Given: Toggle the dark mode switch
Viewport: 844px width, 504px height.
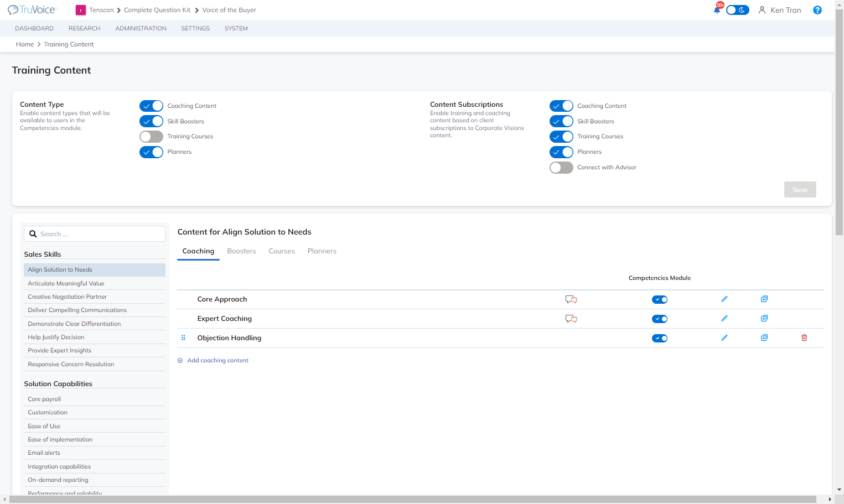Looking at the screenshot, I should click(737, 10).
